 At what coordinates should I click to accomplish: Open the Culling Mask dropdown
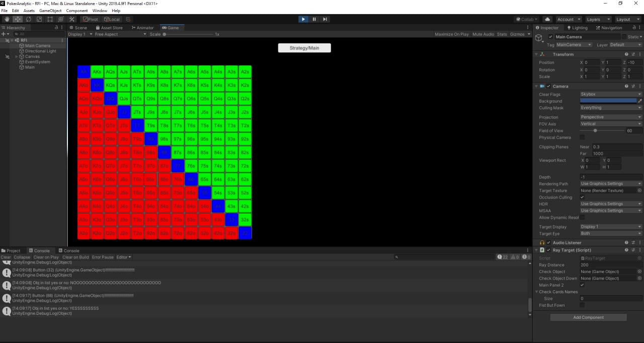coord(611,107)
